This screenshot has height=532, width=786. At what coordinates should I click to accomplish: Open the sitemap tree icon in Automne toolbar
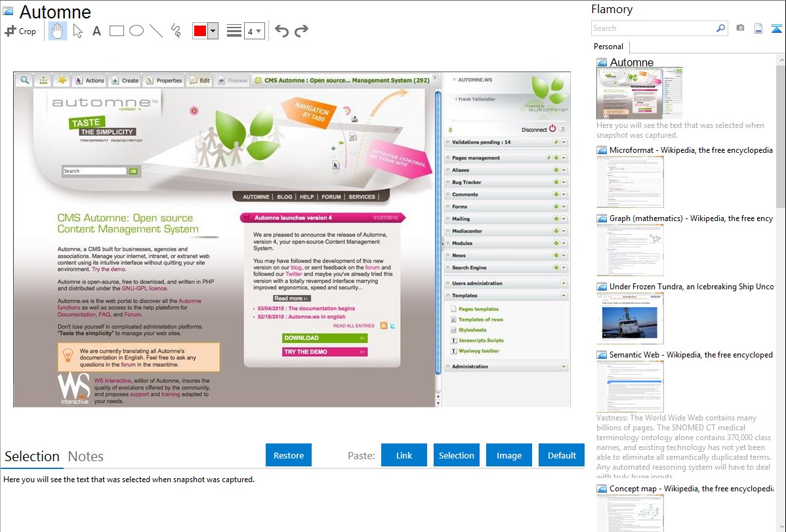point(43,80)
